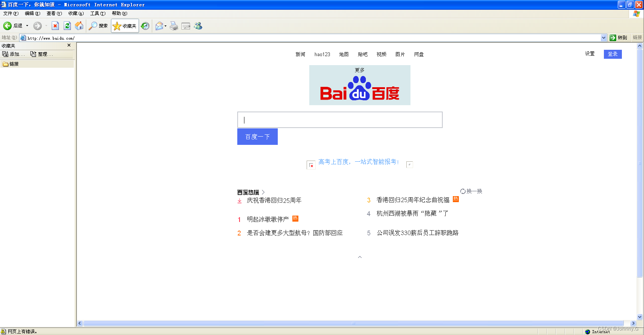
Task: Click the horizontal scrollbar left arrow
Action: pos(80,323)
